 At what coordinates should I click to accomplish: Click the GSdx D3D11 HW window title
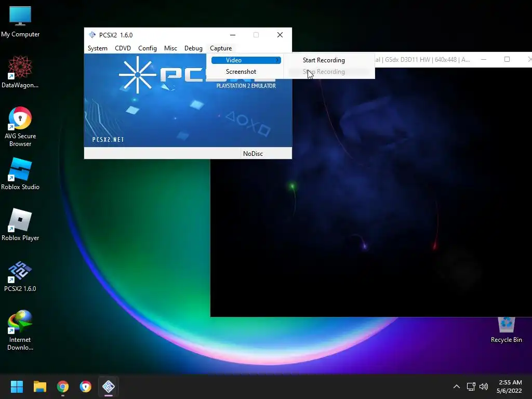[x=422, y=60]
